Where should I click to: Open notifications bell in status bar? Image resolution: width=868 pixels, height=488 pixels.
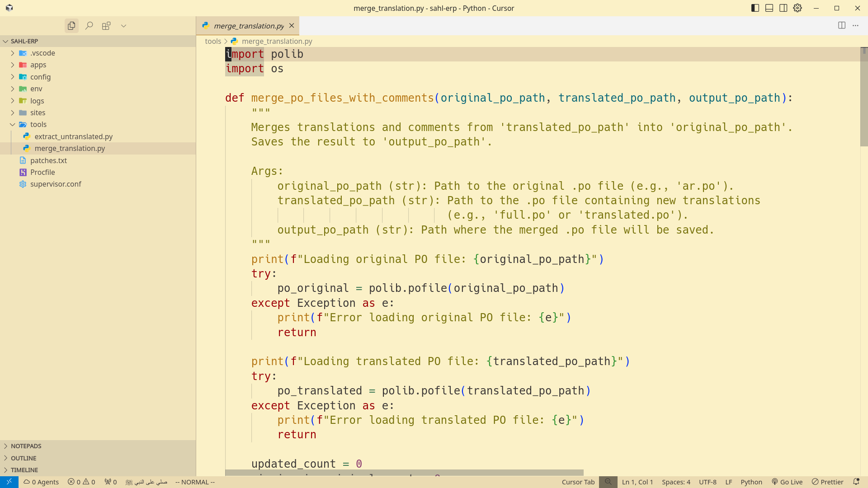point(856,482)
